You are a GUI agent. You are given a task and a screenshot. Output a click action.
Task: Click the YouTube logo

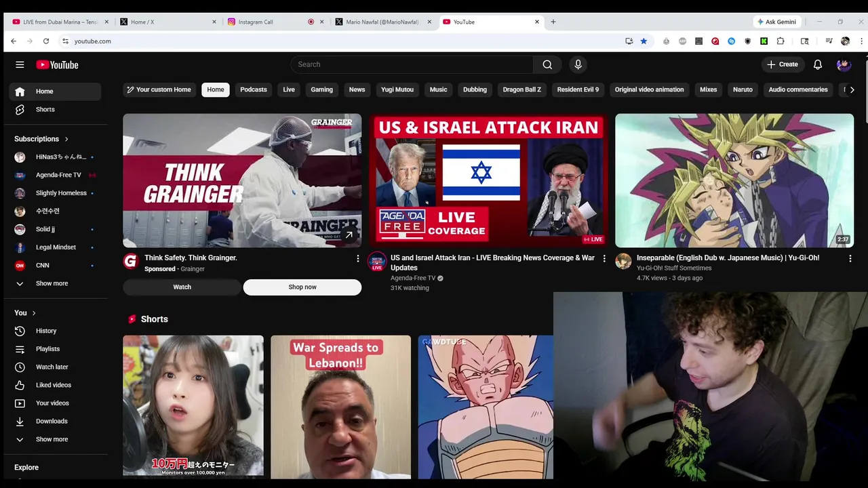click(x=58, y=65)
